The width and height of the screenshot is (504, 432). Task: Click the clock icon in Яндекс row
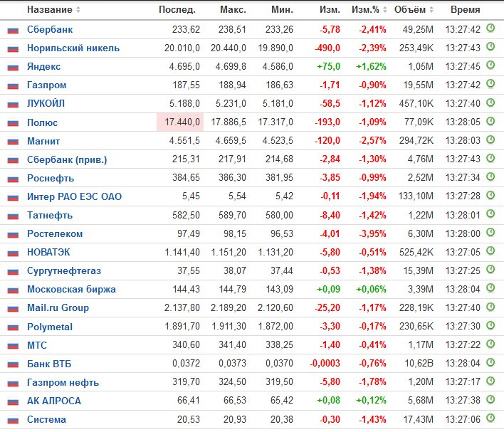490,65
